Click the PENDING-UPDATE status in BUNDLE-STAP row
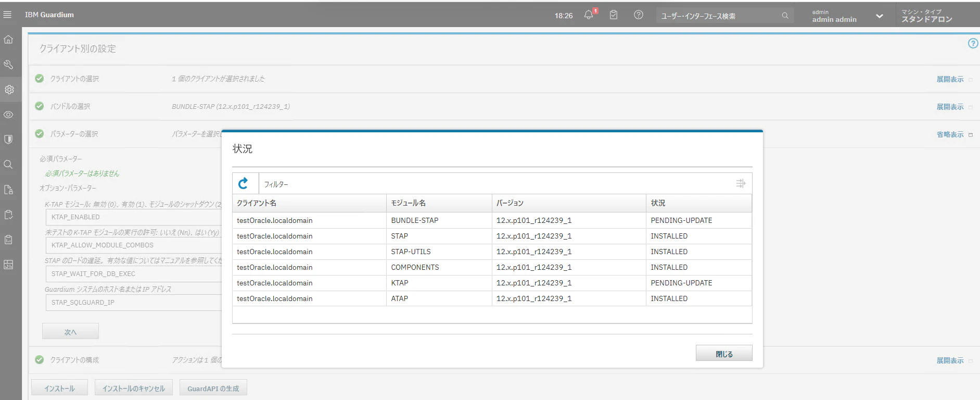Viewport: 980px width, 400px height. 681,220
